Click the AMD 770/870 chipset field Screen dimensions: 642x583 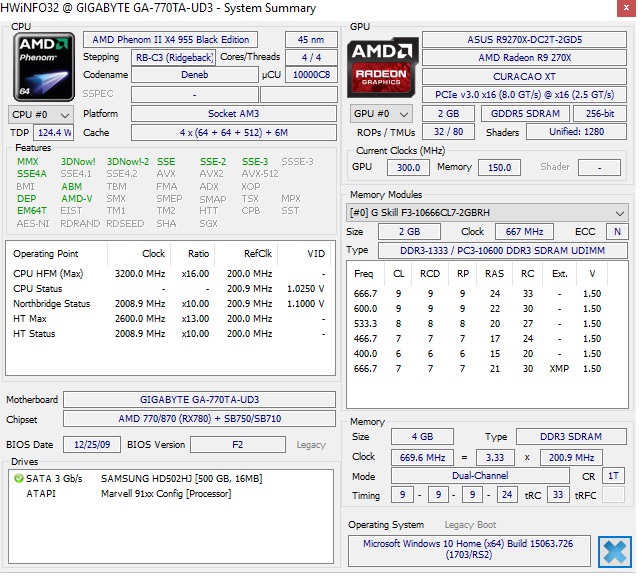coord(199,418)
